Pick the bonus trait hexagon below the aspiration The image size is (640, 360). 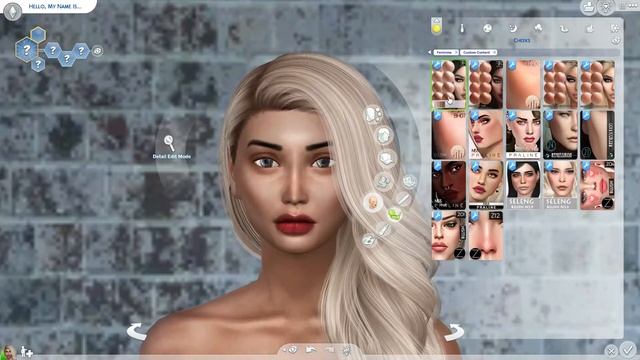(x=38, y=64)
